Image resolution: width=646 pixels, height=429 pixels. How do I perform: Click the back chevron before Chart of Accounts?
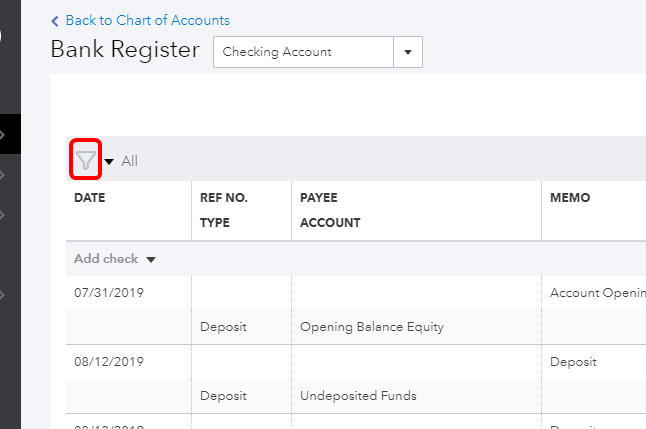[x=55, y=20]
